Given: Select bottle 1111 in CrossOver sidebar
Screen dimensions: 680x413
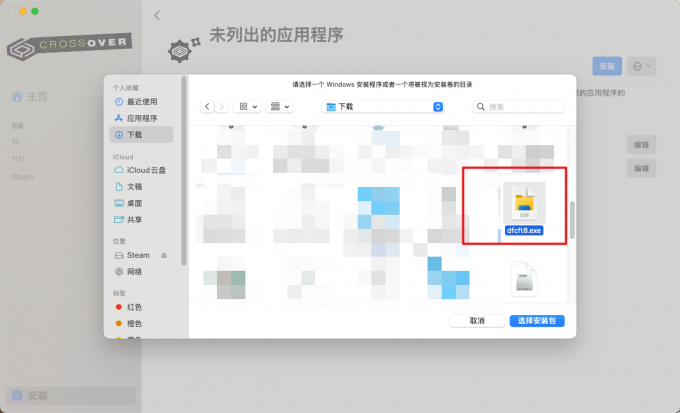Looking at the screenshot, I should tap(18, 159).
